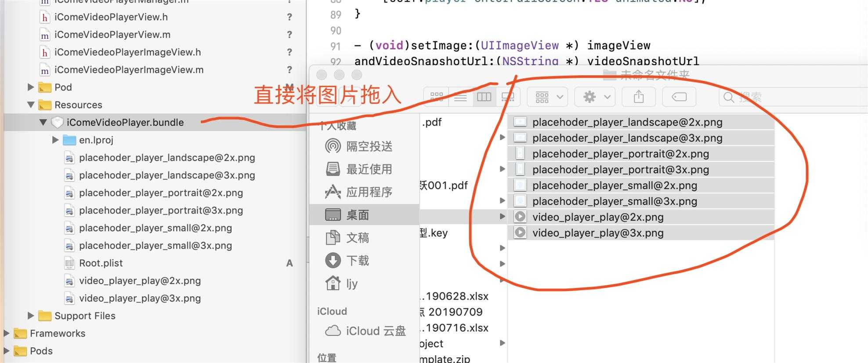Open AirDrop (隔空投送) in Finder sidebar
The height and width of the screenshot is (363, 868).
coord(359,146)
